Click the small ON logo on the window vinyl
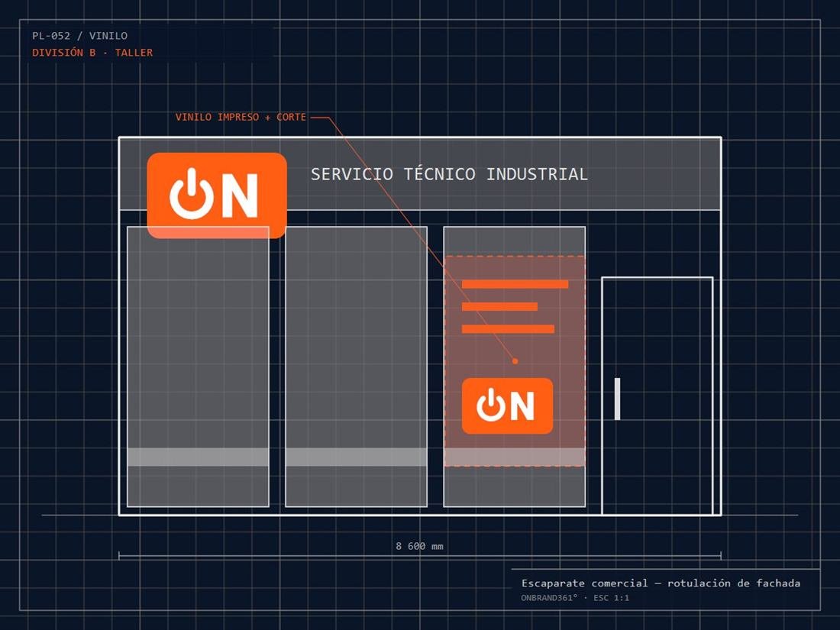Image resolution: width=840 pixels, height=630 pixels. 507,405
